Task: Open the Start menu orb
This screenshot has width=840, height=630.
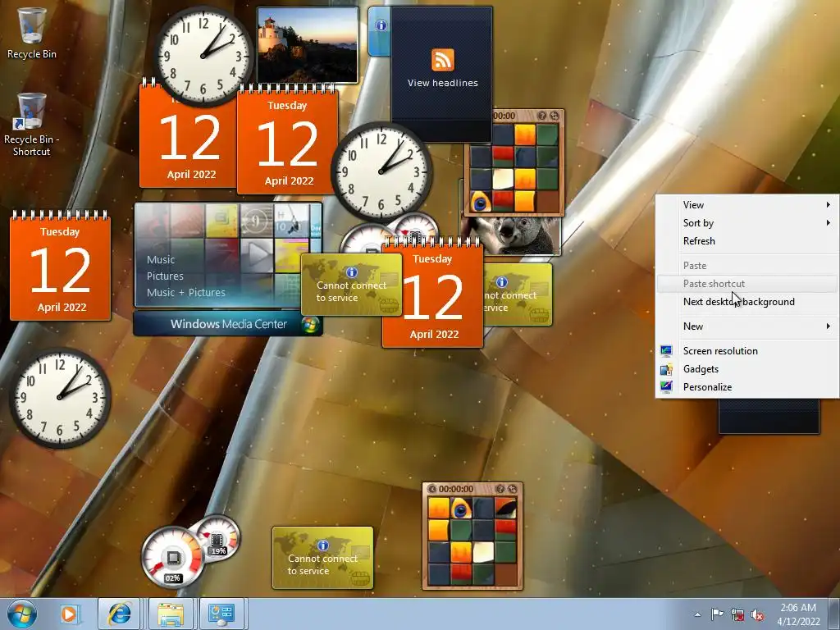Action: pyautogui.click(x=22, y=614)
